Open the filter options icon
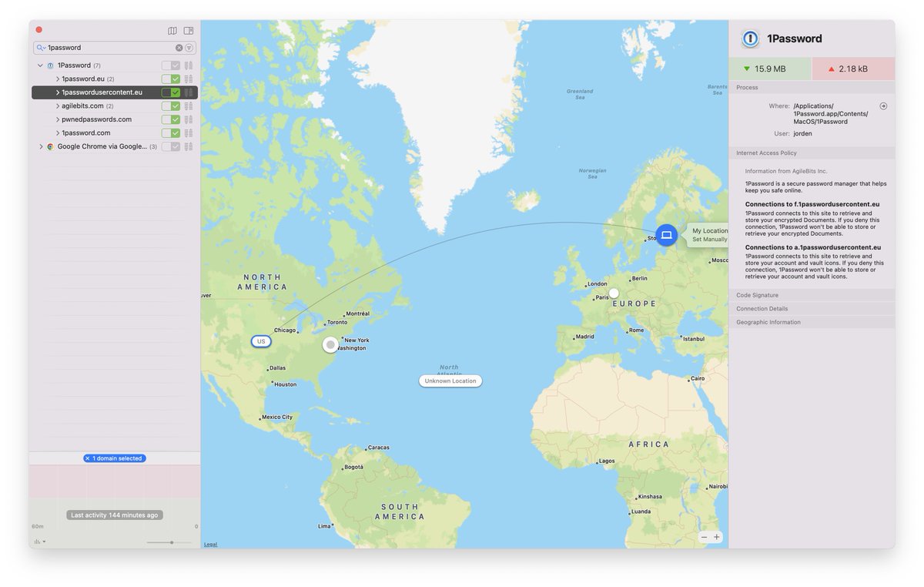 click(189, 48)
